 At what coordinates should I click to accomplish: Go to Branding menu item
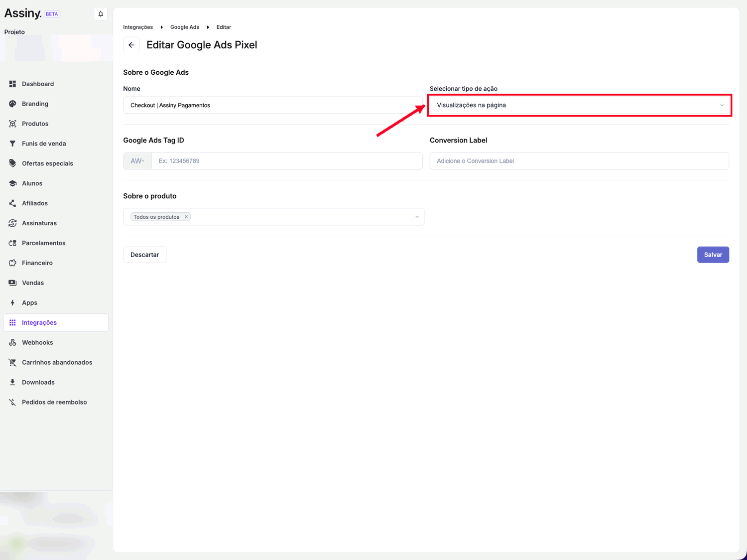coord(56,104)
